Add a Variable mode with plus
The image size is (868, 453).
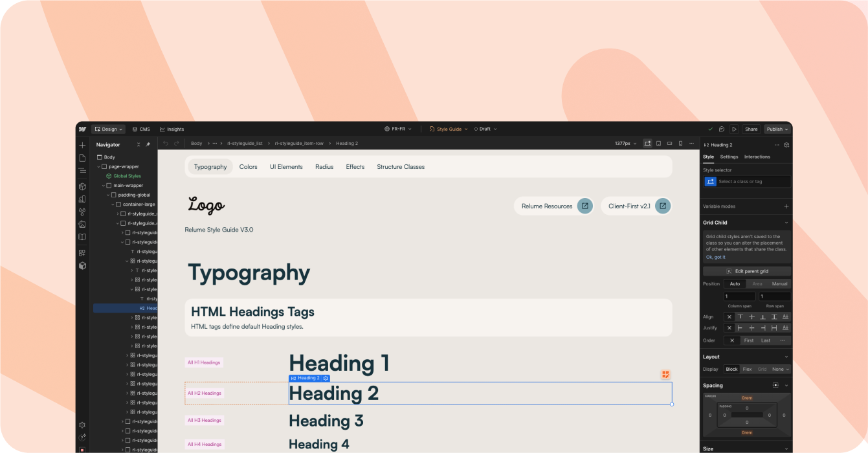click(x=786, y=206)
